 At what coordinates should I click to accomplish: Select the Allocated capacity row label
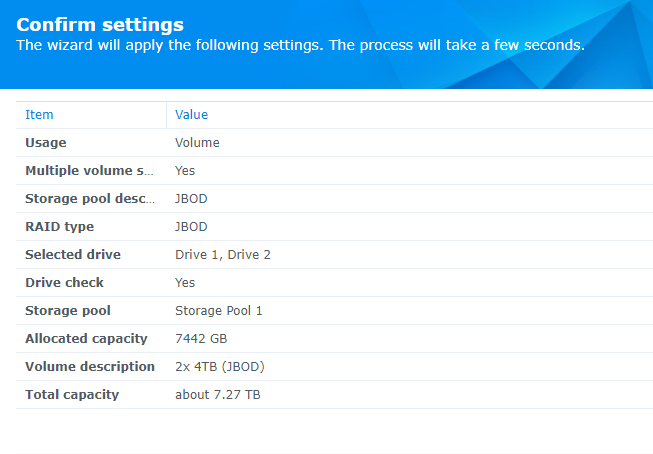point(86,339)
